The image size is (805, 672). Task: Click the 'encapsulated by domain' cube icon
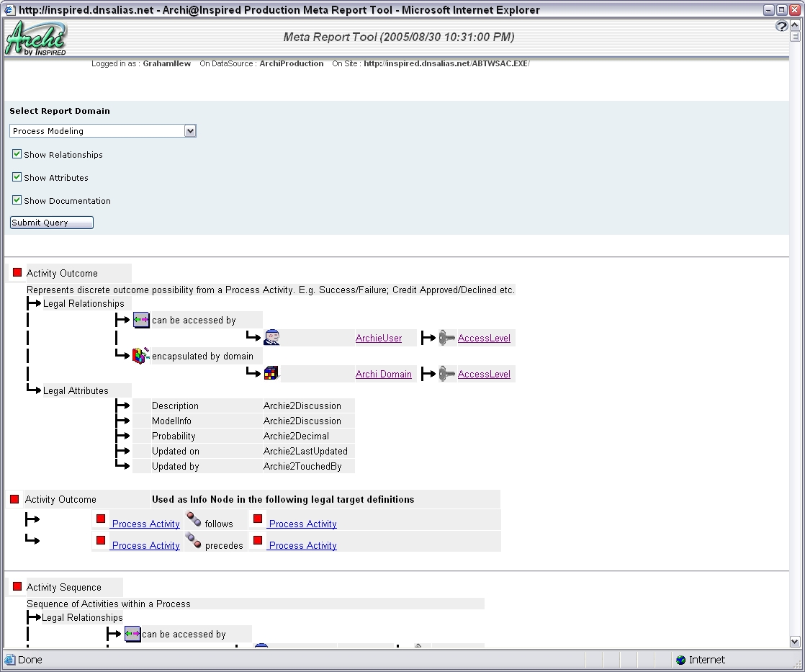click(x=141, y=356)
